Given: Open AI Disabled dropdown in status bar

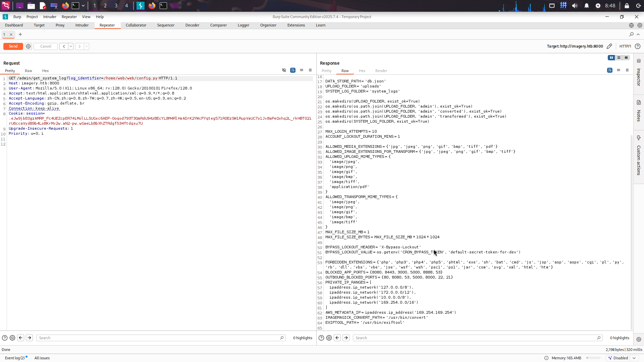Looking at the screenshot, I should coord(634,358).
